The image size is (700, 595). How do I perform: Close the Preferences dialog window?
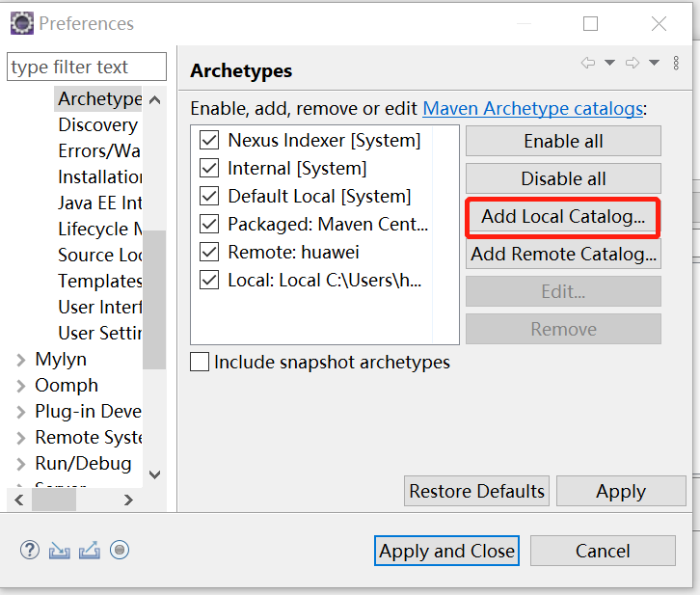click(659, 24)
